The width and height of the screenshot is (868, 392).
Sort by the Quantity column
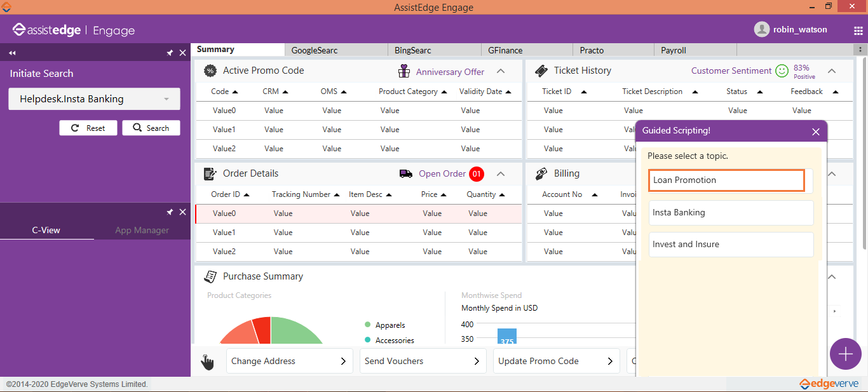tap(486, 194)
